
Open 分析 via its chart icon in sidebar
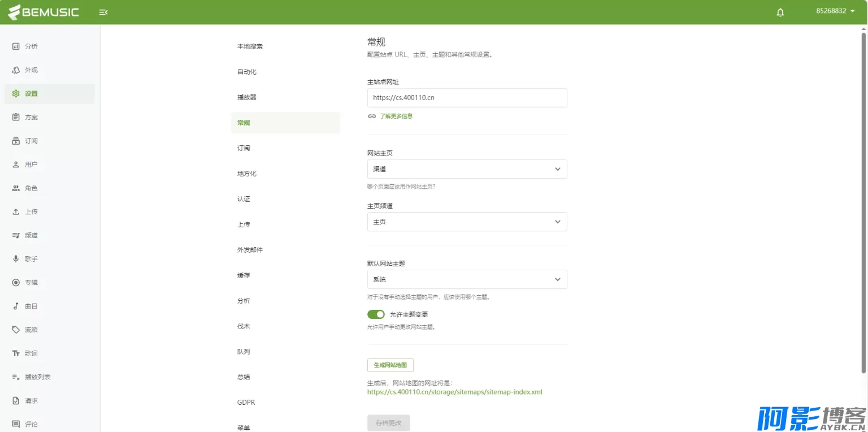[x=16, y=46]
